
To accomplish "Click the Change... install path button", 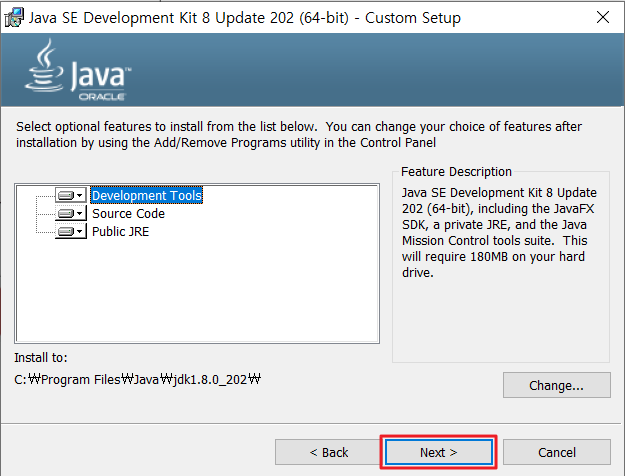I will pyautogui.click(x=556, y=385).
